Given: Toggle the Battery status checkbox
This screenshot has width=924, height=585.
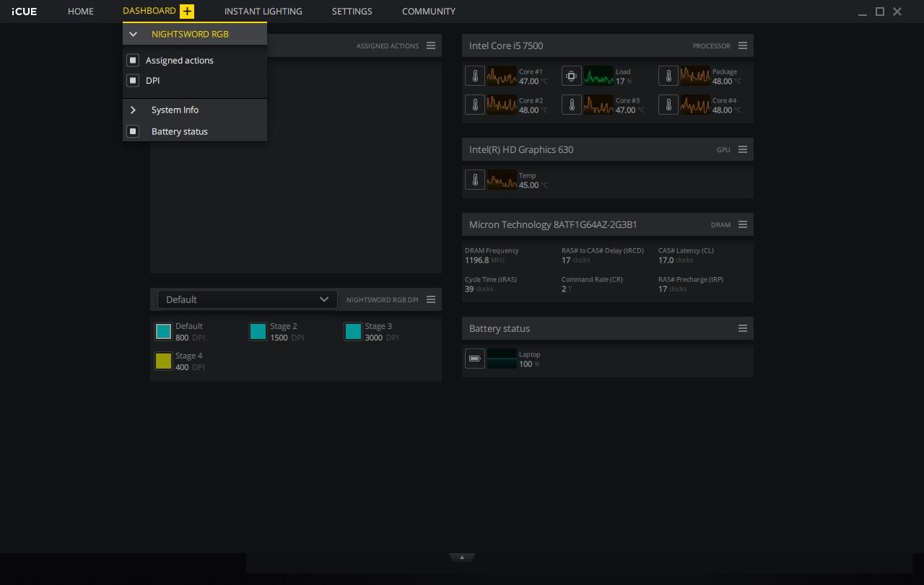Looking at the screenshot, I should pyautogui.click(x=133, y=131).
